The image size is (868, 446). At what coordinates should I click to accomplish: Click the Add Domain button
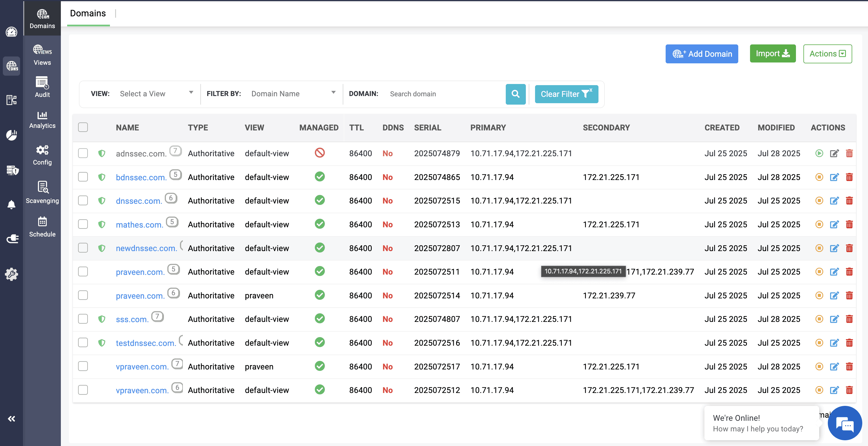[x=702, y=54]
